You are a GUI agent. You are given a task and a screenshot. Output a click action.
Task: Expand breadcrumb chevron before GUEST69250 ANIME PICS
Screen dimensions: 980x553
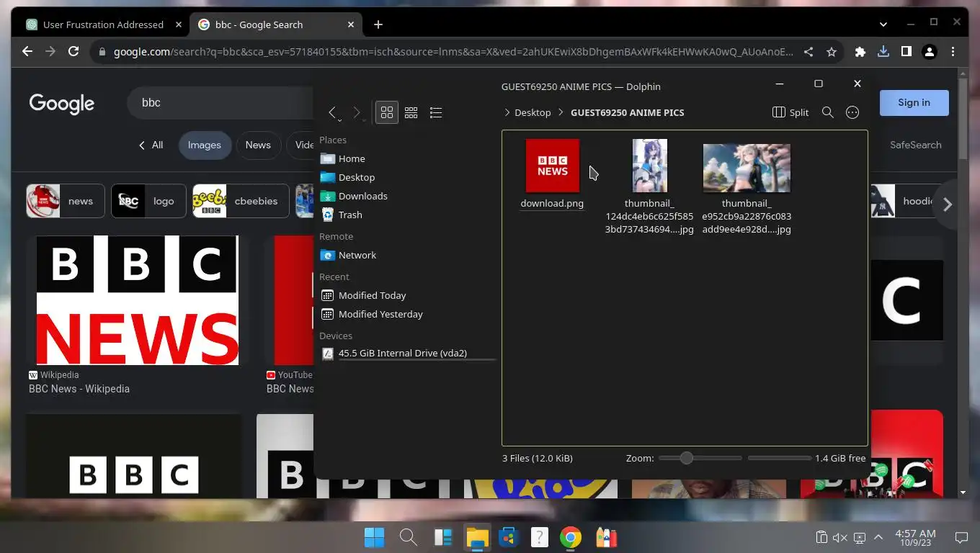[x=561, y=112]
